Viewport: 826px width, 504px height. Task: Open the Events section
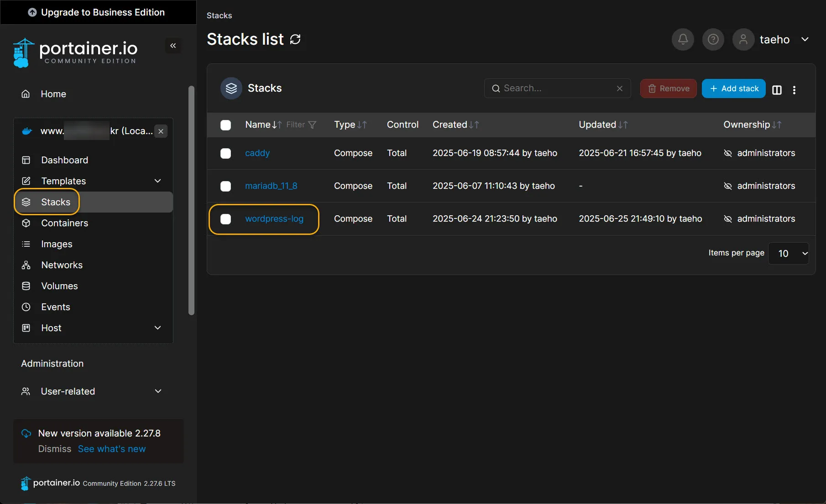click(55, 307)
